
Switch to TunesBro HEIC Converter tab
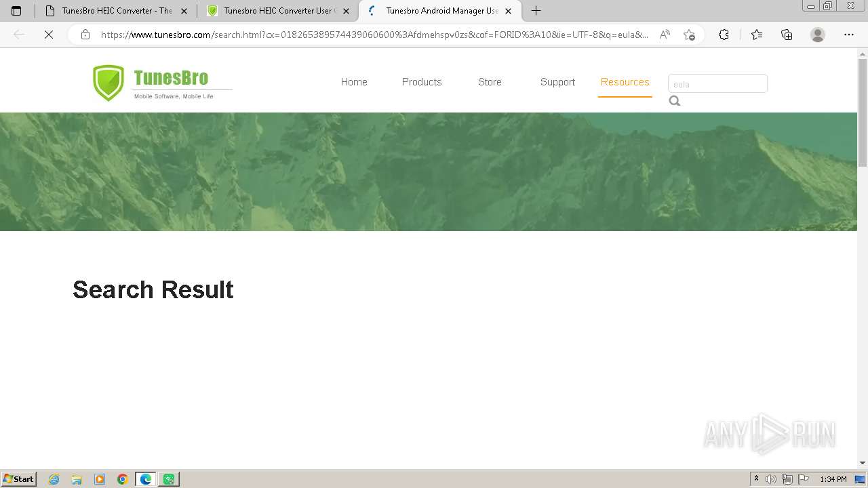click(x=117, y=11)
